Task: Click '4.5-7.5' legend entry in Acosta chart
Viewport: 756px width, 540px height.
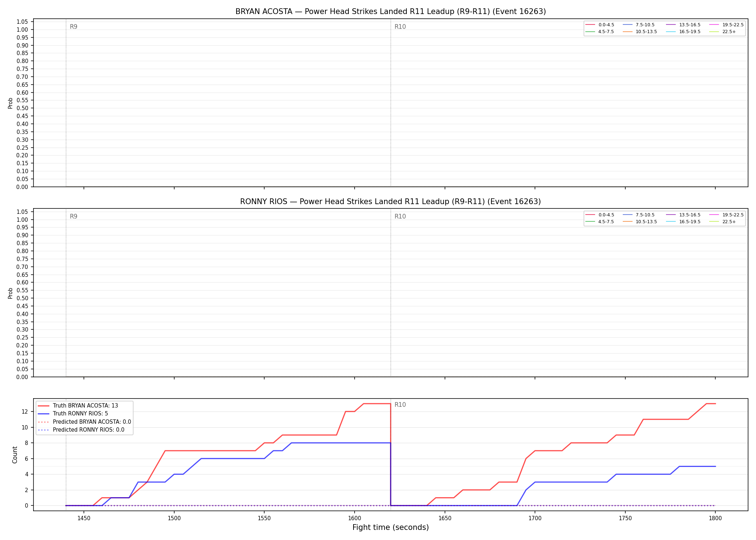Action: [x=600, y=32]
